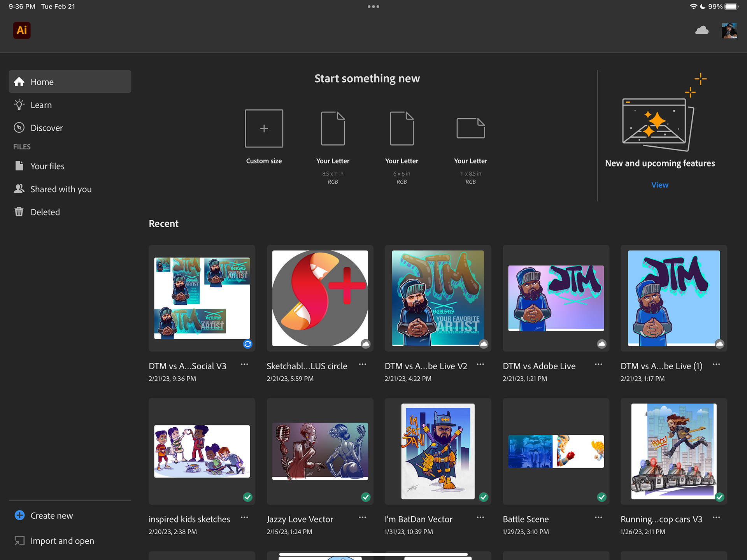Open Sketchabl...LUS circle thumbnail
The width and height of the screenshot is (747, 560).
tap(320, 298)
